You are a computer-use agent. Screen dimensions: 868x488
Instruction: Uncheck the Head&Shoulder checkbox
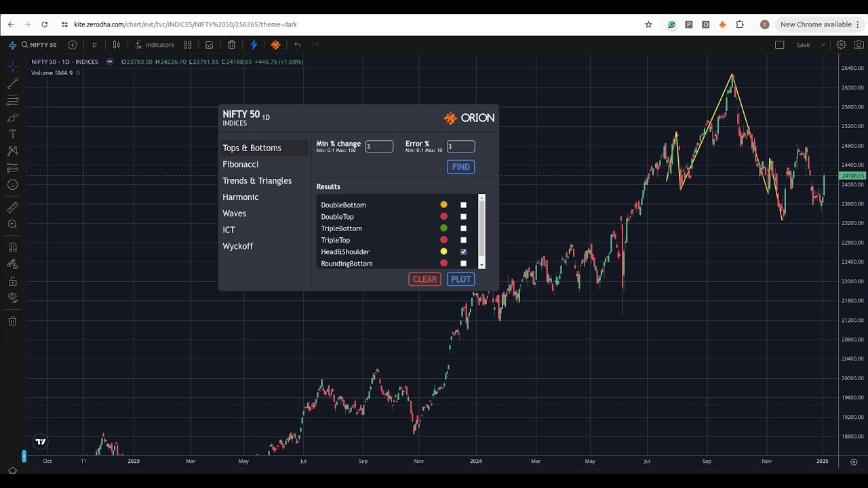coord(464,251)
